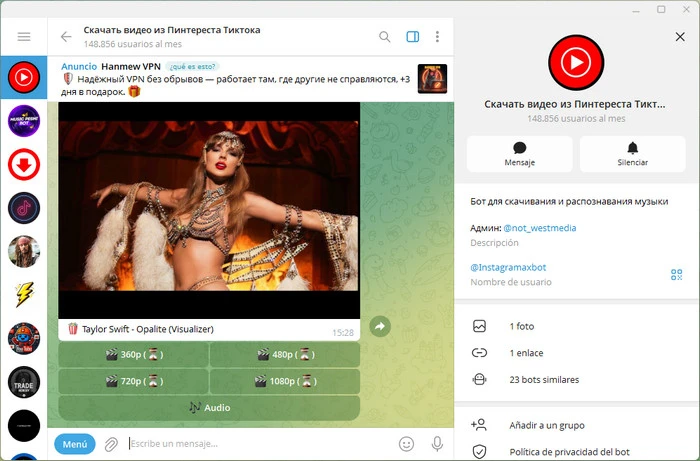The image size is (700, 461).
Task: Go back using the arrow icon
Action: [66, 37]
